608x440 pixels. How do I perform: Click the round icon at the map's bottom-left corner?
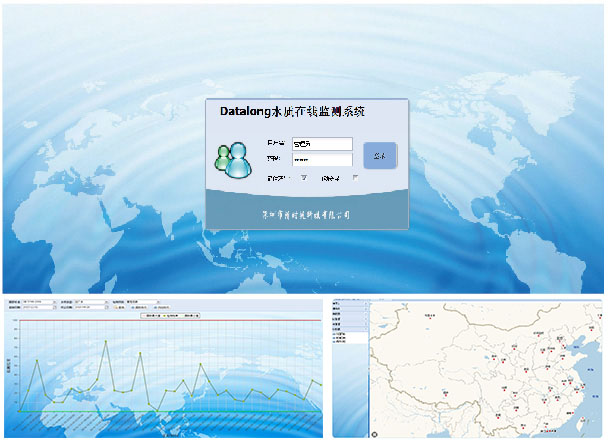point(374,433)
